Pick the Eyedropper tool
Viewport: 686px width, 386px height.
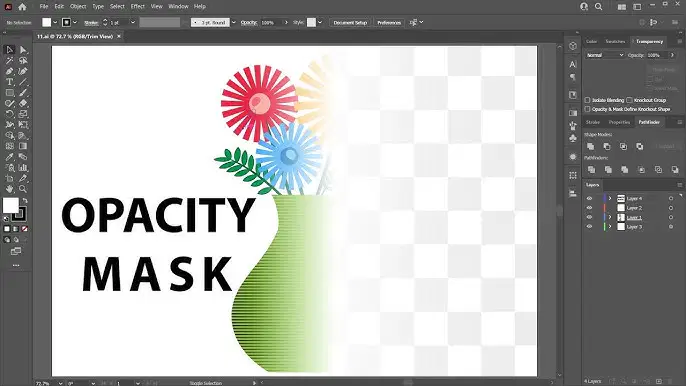[x=9, y=157]
